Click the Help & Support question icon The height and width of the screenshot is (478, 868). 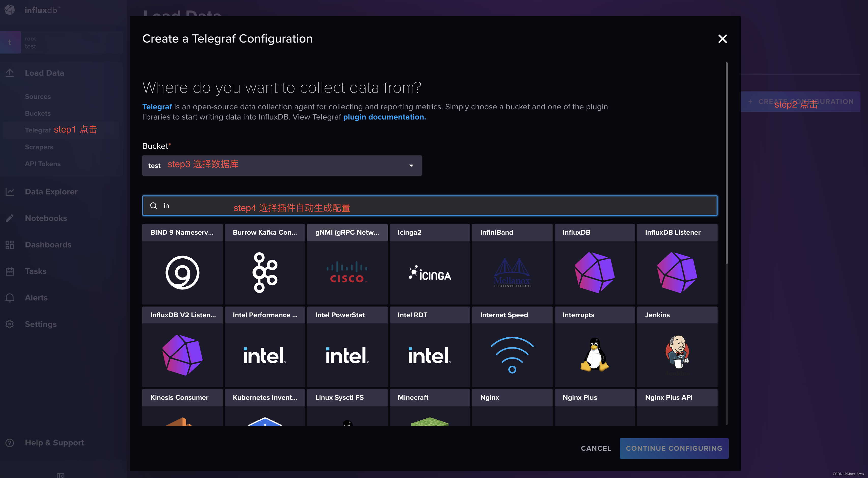[x=10, y=443]
